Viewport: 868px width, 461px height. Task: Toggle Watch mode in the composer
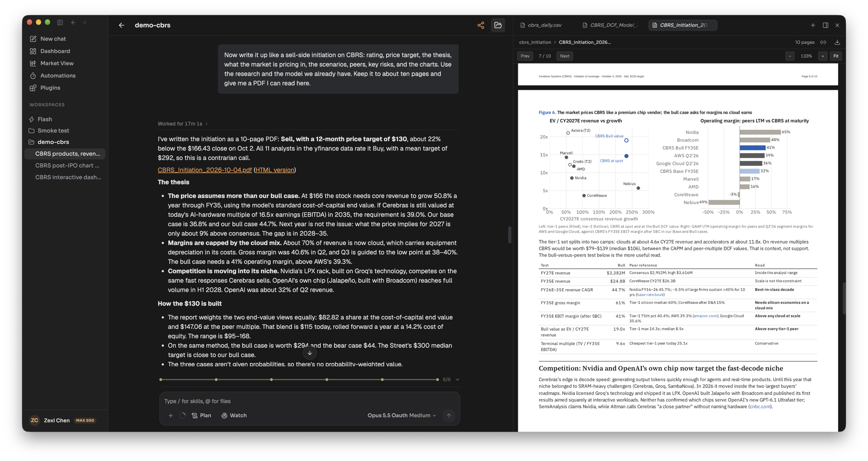(234, 415)
